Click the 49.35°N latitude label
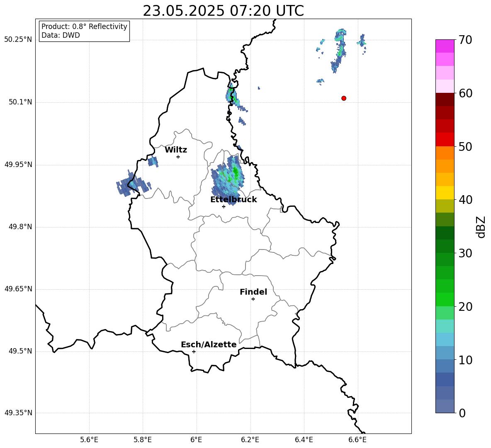491x448 pixels. point(18,413)
